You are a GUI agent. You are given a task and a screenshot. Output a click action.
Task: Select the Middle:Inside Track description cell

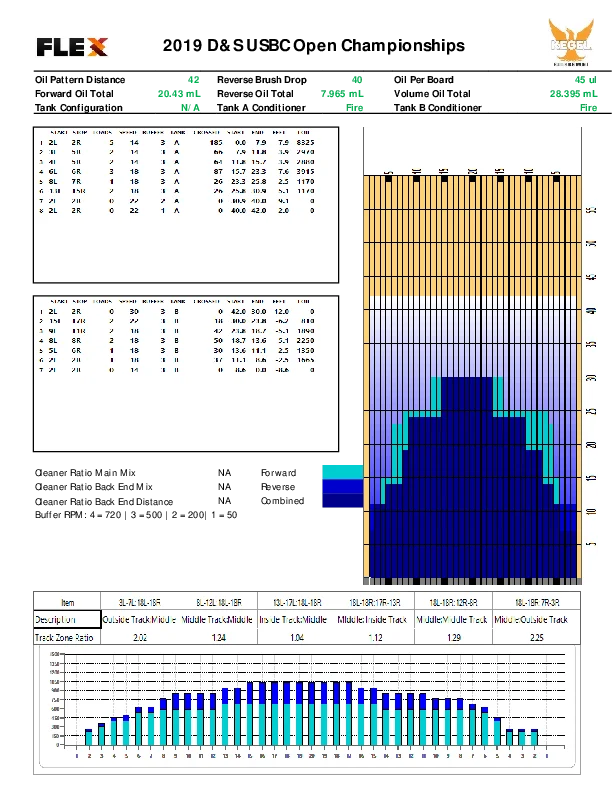(x=372, y=620)
